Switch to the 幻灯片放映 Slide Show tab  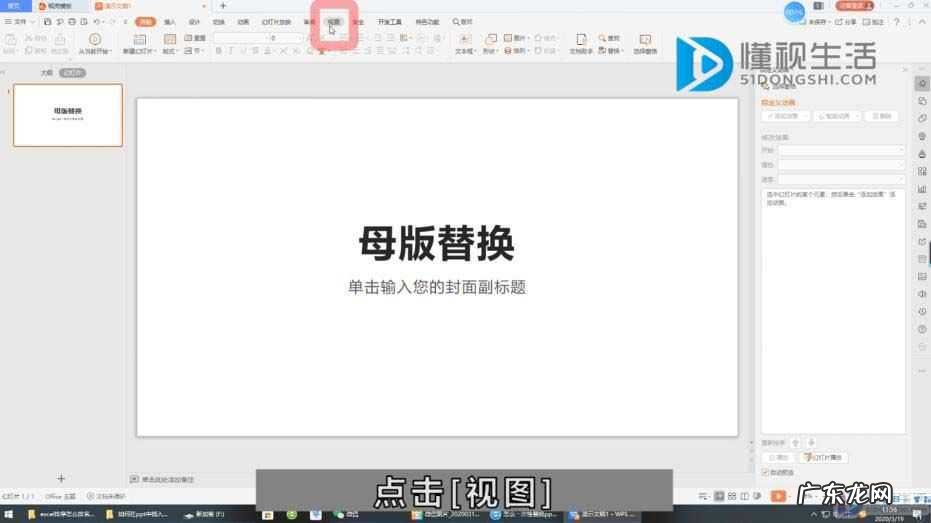pos(276,22)
